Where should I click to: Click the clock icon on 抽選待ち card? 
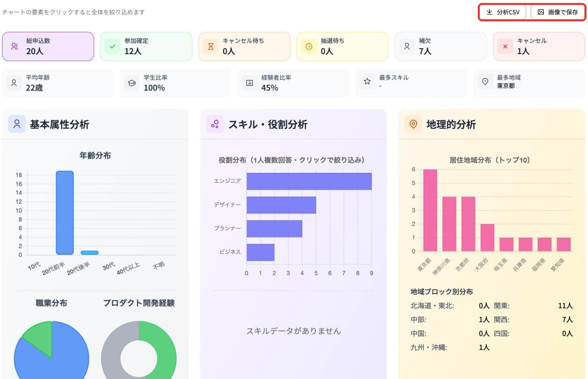click(x=308, y=47)
